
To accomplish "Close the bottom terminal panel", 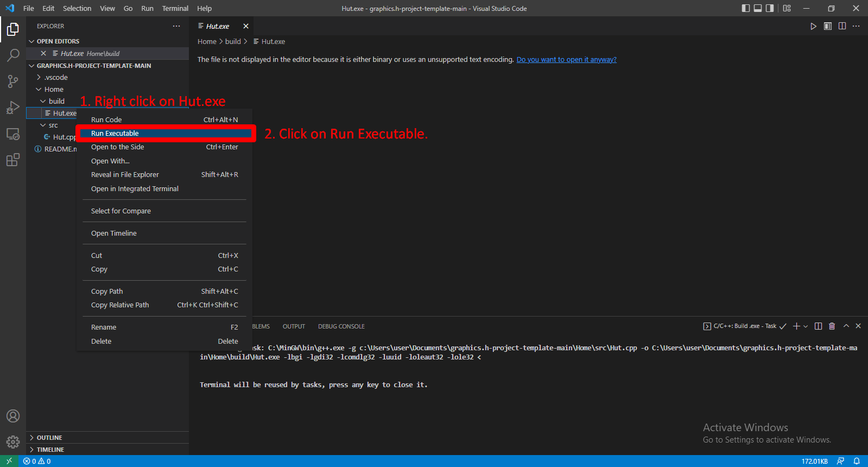I will [x=858, y=326].
